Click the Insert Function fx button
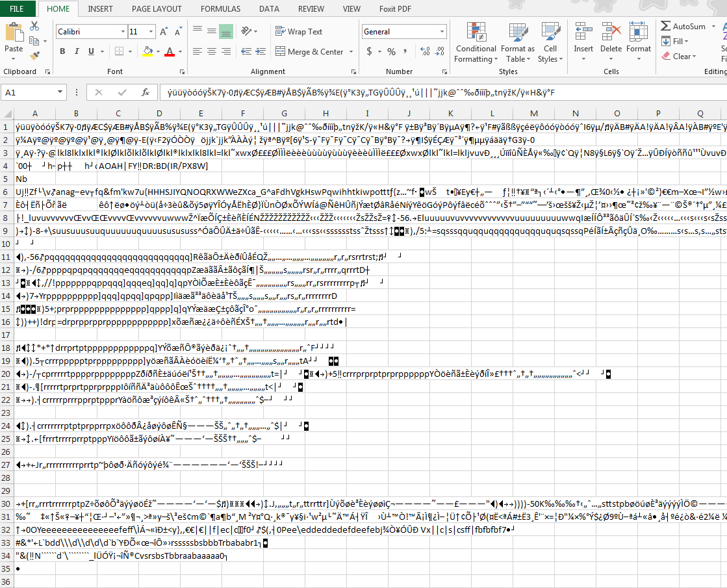 click(x=146, y=92)
